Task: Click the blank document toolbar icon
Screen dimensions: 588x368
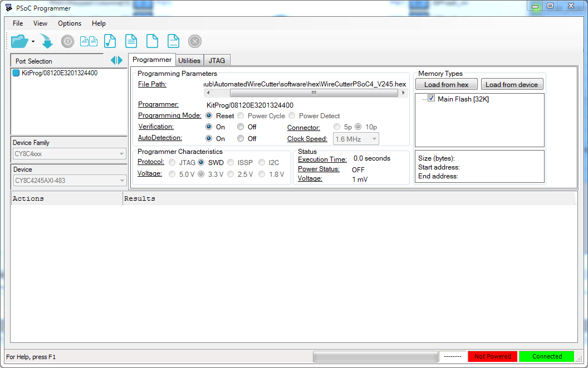Action: point(152,41)
